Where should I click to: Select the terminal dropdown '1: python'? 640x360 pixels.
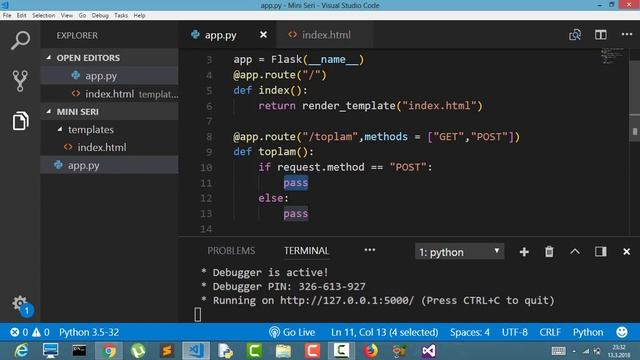pos(459,252)
